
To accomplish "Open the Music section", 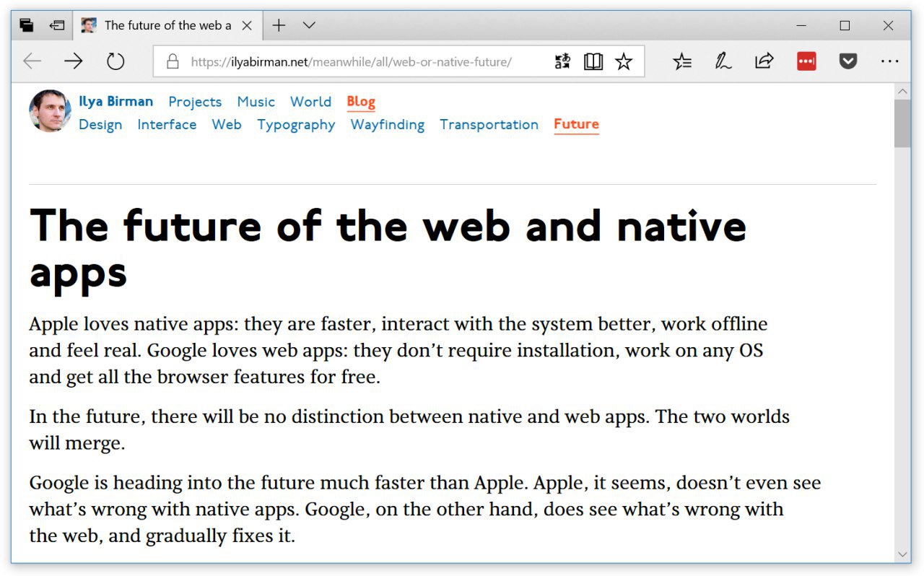I will click(256, 102).
